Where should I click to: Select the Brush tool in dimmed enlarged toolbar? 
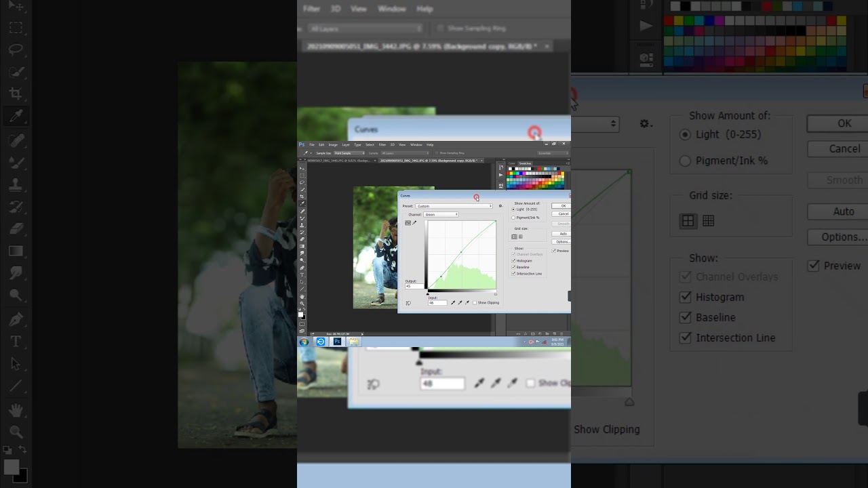tap(16, 163)
